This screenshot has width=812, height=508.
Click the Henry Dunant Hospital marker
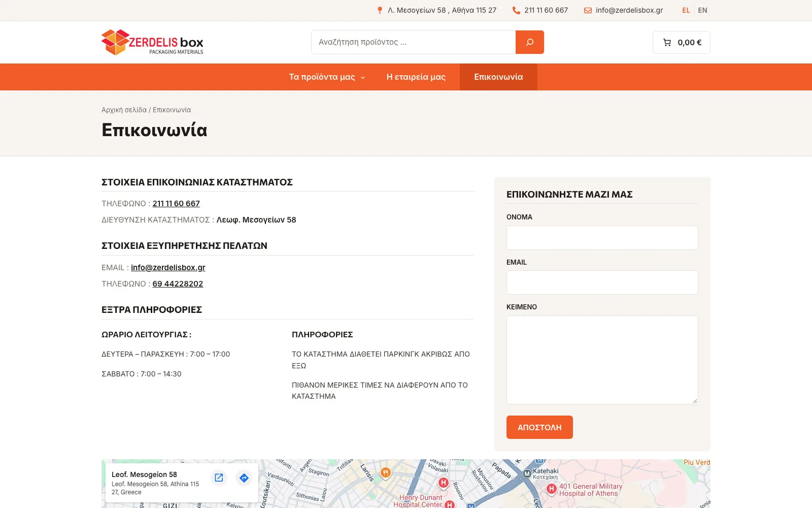(450, 504)
